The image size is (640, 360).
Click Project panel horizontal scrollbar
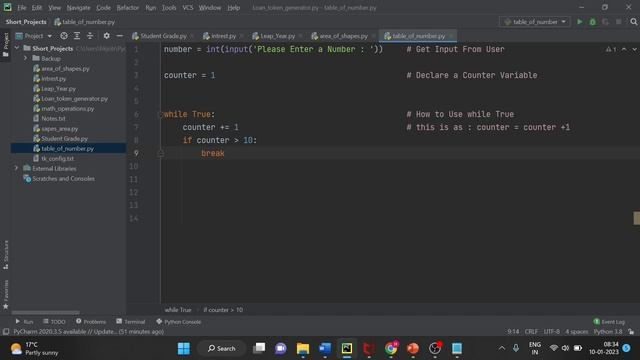tap(45, 313)
